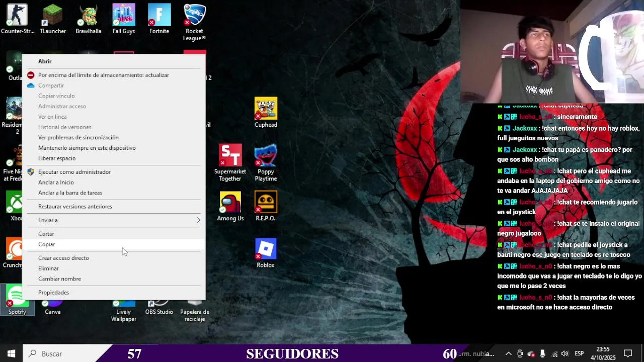Switch the ESP input language indicator
Screen dimensions: 644x362
[579, 354]
